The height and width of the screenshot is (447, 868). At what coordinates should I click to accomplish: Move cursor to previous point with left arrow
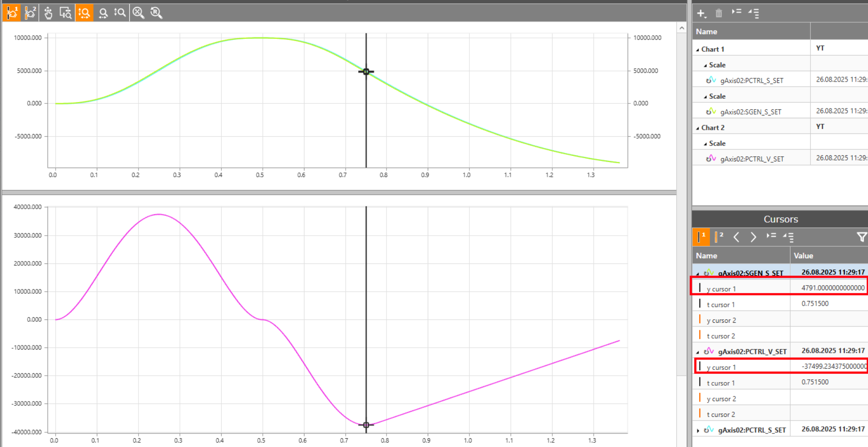click(x=736, y=237)
